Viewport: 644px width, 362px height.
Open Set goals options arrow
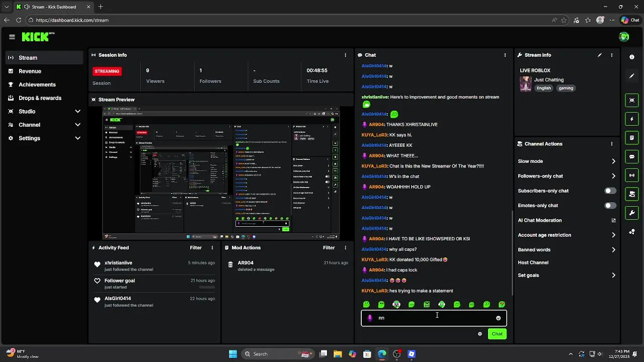pos(613,276)
